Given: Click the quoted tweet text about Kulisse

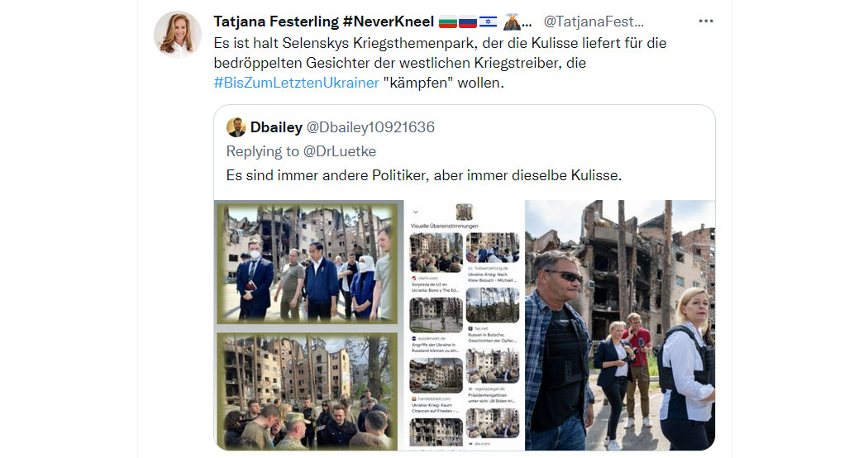Looking at the screenshot, I should (424, 175).
